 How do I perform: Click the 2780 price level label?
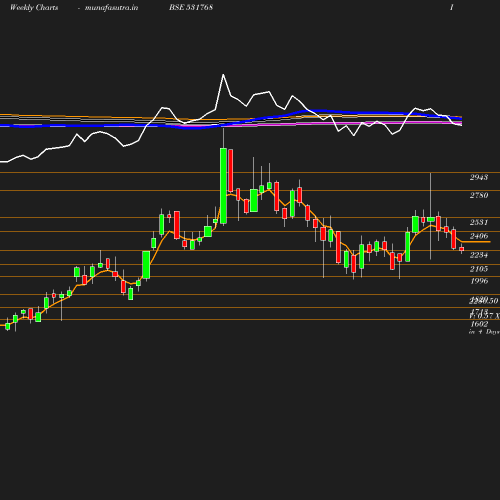tap(479, 195)
